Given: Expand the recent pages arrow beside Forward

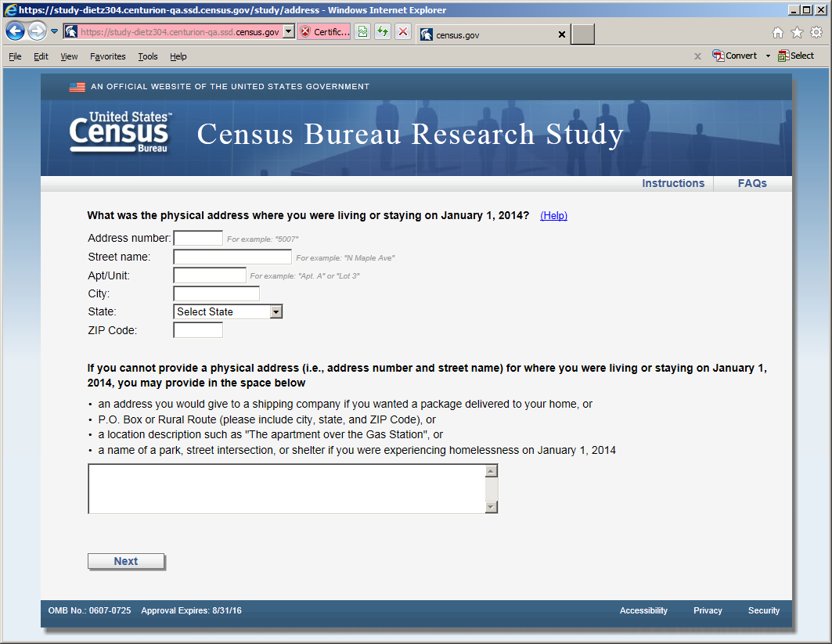Looking at the screenshot, I should (x=54, y=32).
